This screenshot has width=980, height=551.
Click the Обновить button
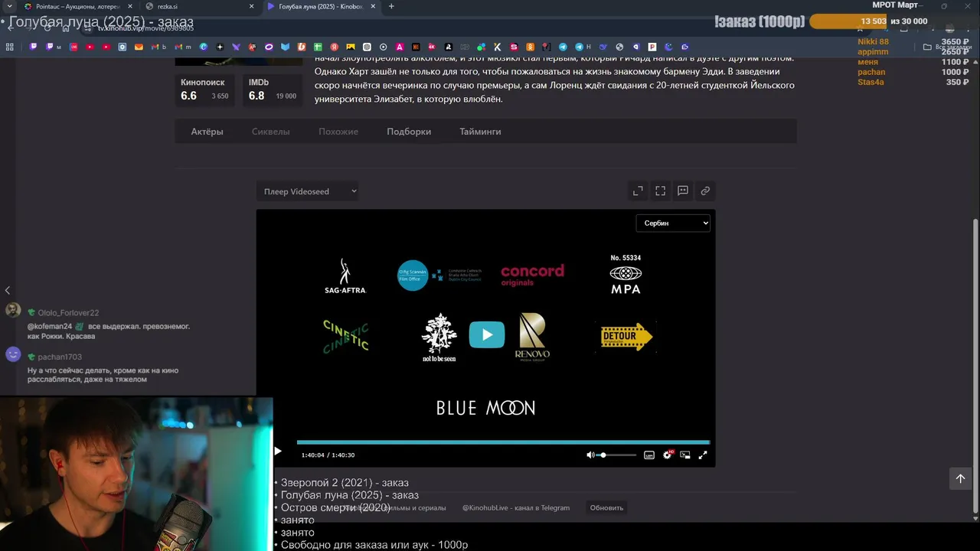606,507
